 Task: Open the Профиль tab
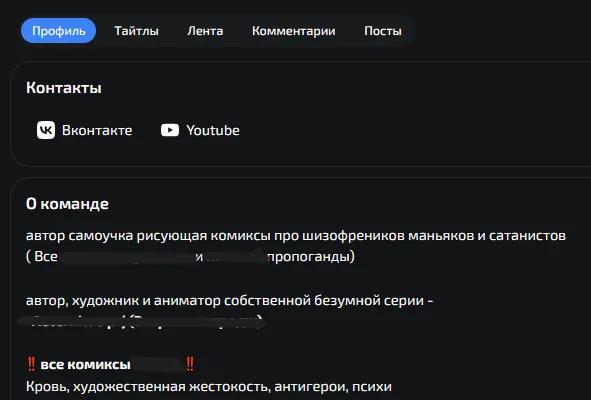tap(58, 31)
